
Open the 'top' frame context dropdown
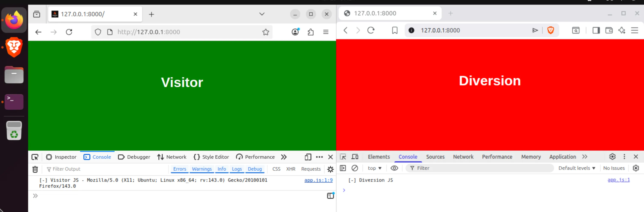pyautogui.click(x=374, y=168)
